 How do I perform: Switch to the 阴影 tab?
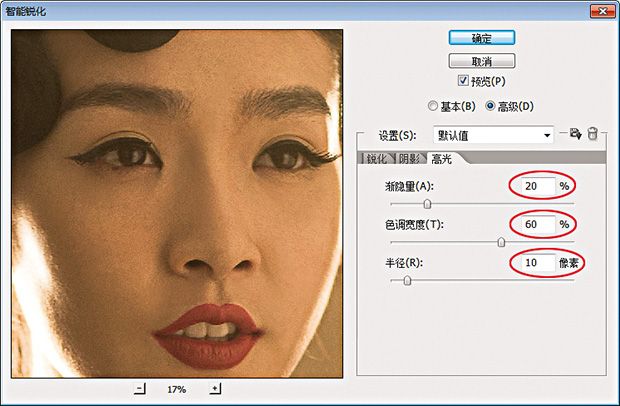point(410,159)
